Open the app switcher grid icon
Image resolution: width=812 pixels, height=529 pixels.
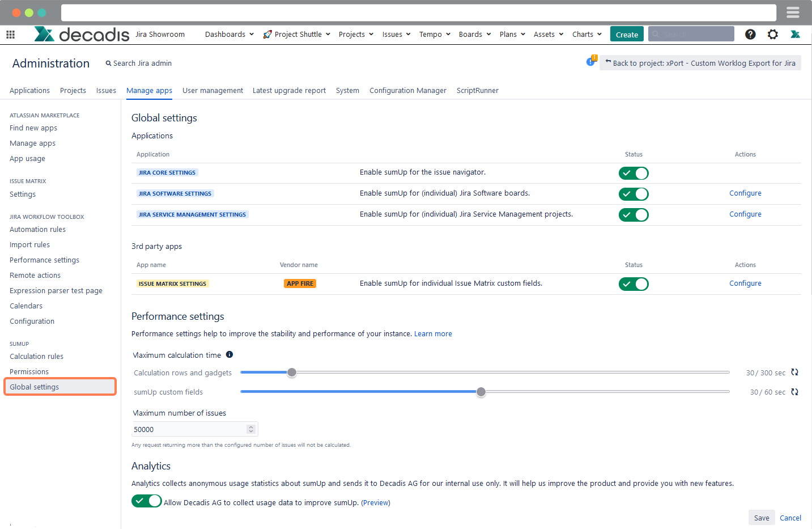coord(10,35)
